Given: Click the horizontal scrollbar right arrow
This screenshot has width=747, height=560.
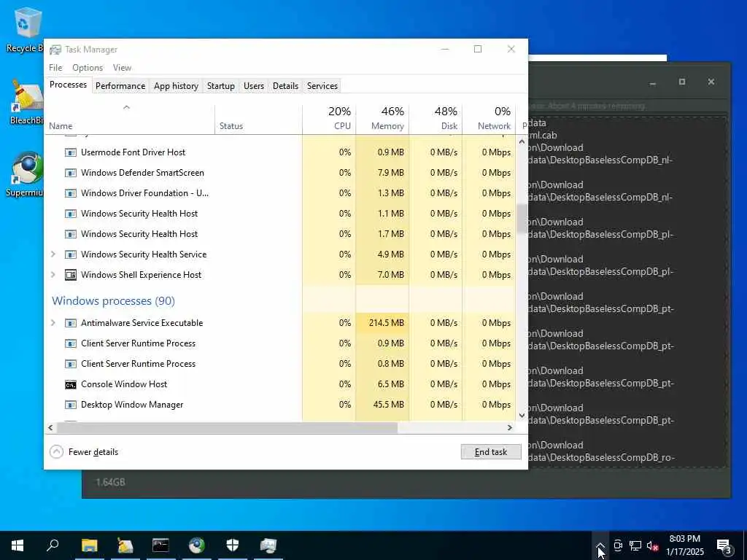Looking at the screenshot, I should pos(510,427).
